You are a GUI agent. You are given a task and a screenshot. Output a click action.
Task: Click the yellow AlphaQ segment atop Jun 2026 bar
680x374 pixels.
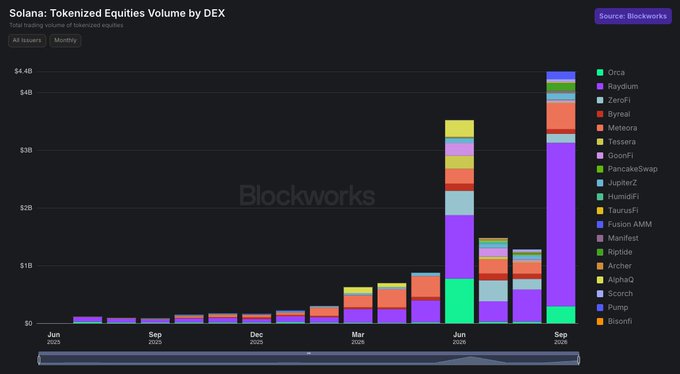click(459, 128)
